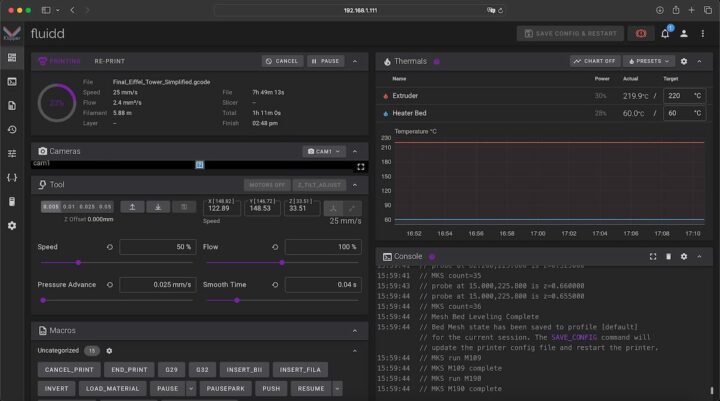
Task: Open the Tune page in the sidebar
Action: click(x=12, y=153)
